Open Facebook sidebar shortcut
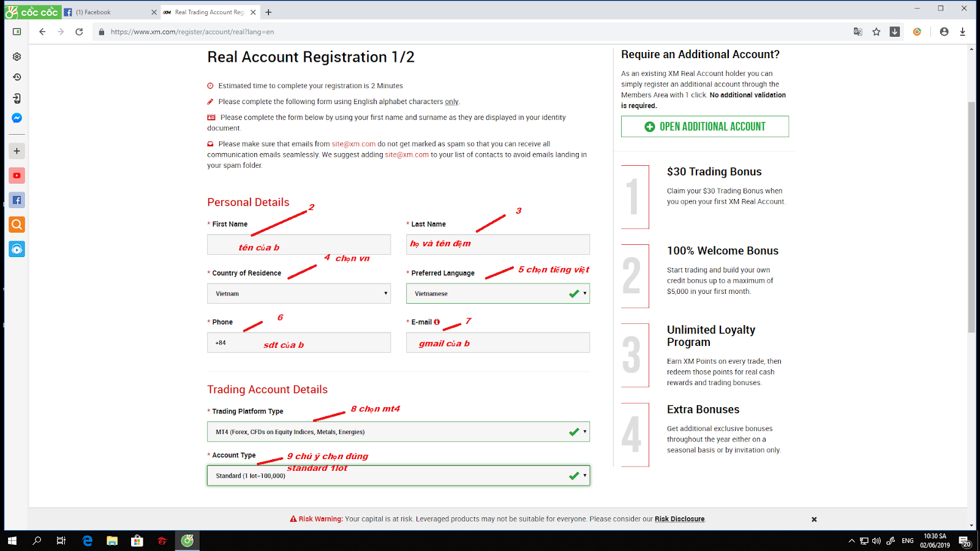Viewport: 980px width, 551px height. (17, 200)
